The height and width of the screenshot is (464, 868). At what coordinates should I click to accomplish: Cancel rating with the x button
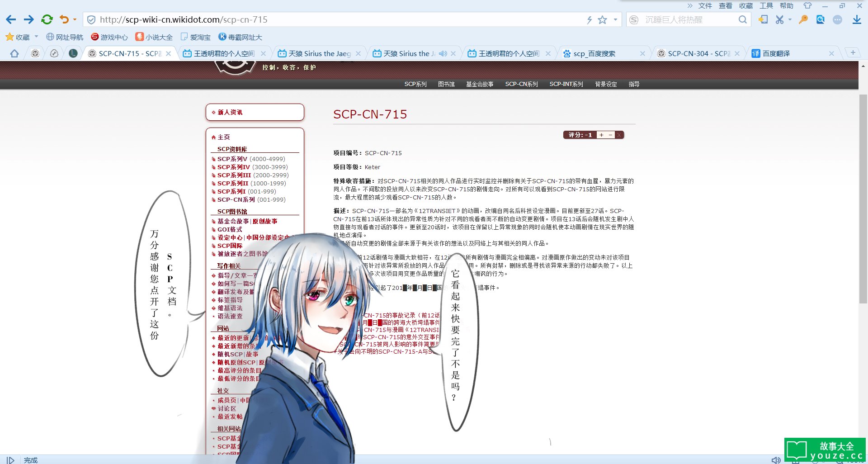tap(619, 135)
